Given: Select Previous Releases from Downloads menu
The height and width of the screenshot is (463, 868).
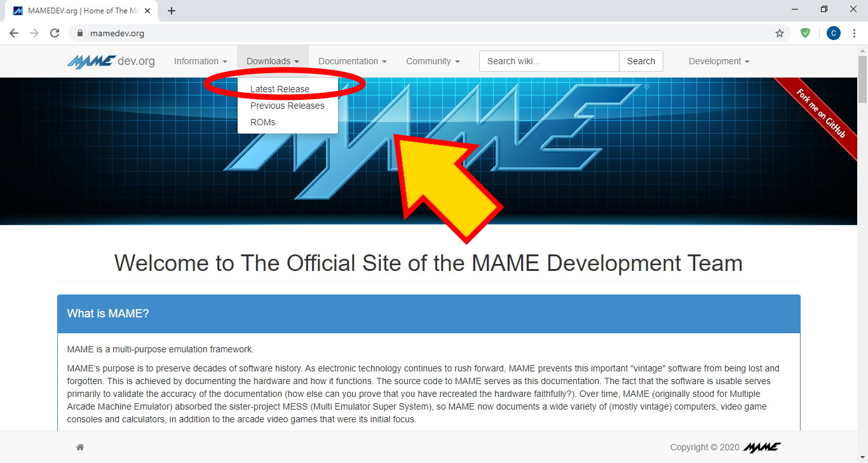Looking at the screenshot, I should (x=287, y=106).
